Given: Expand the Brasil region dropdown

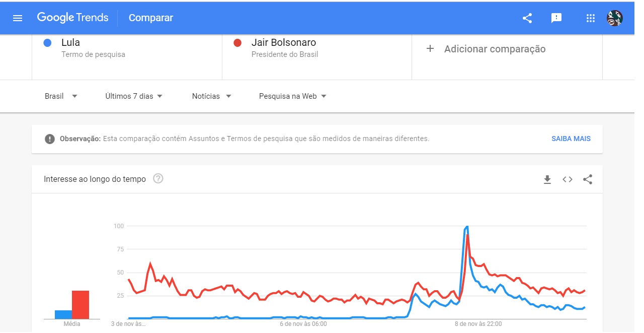Looking at the screenshot, I should click(x=61, y=96).
